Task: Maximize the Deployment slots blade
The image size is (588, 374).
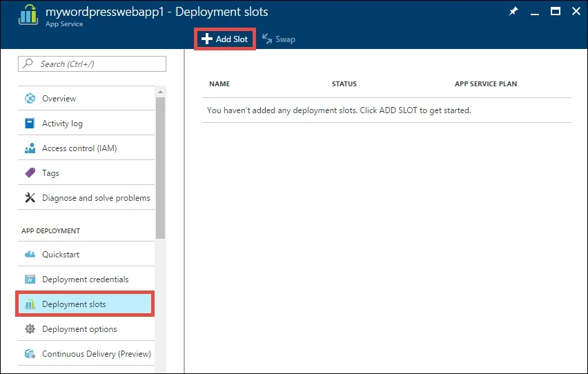Action: 556,11
